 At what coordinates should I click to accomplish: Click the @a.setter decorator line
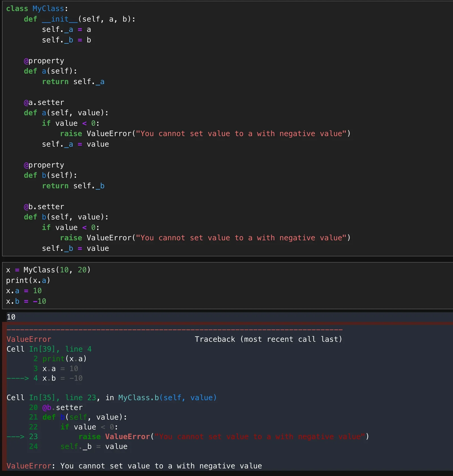pyautogui.click(x=44, y=102)
